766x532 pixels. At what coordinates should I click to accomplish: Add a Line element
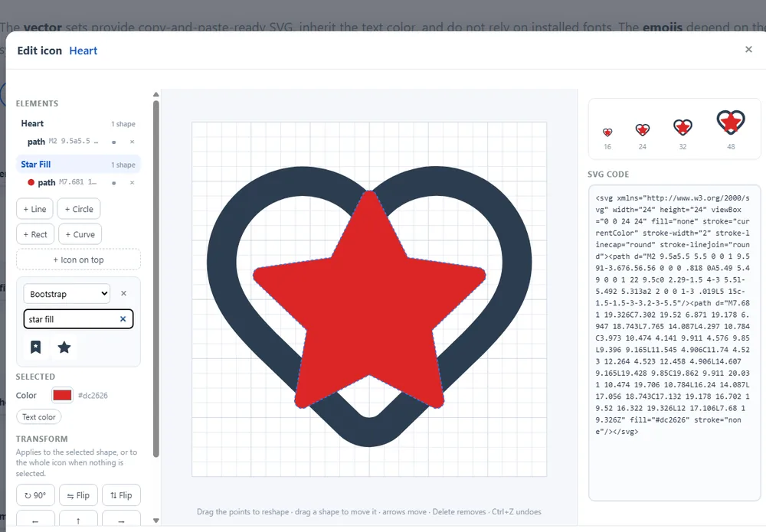pyautogui.click(x=34, y=209)
